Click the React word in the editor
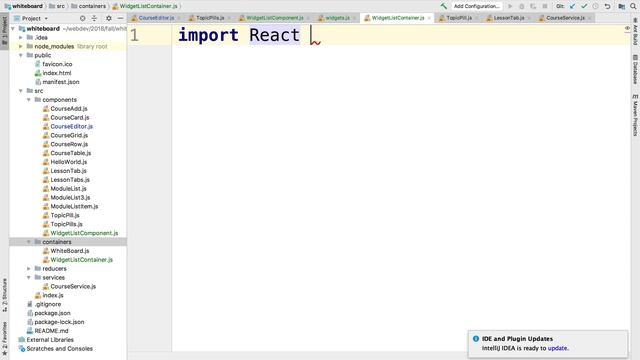 pos(274,35)
